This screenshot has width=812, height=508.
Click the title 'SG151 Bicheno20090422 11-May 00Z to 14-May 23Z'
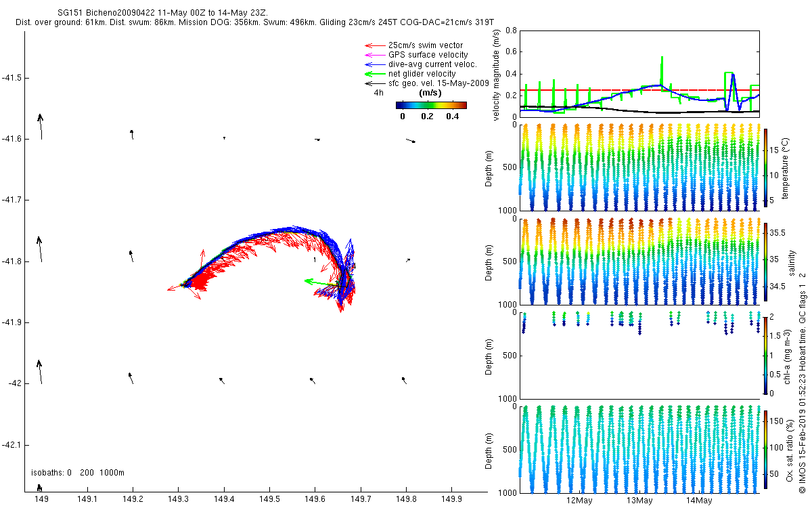click(164, 14)
